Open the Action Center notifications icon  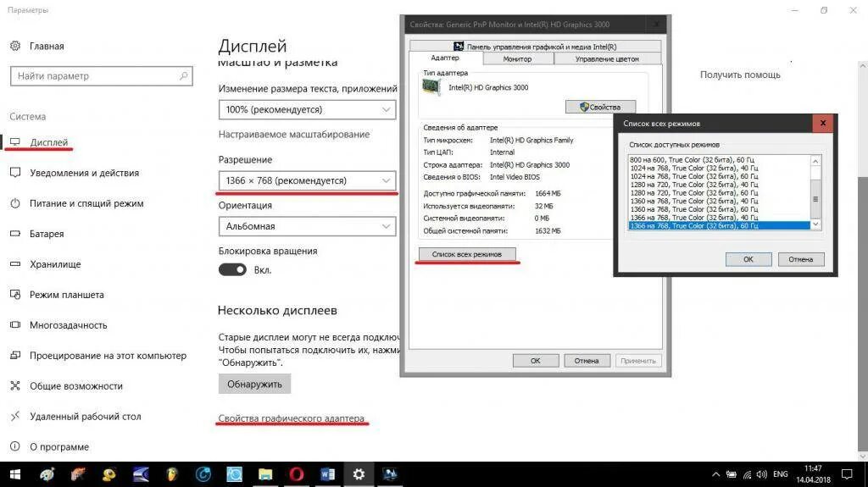coord(847,474)
